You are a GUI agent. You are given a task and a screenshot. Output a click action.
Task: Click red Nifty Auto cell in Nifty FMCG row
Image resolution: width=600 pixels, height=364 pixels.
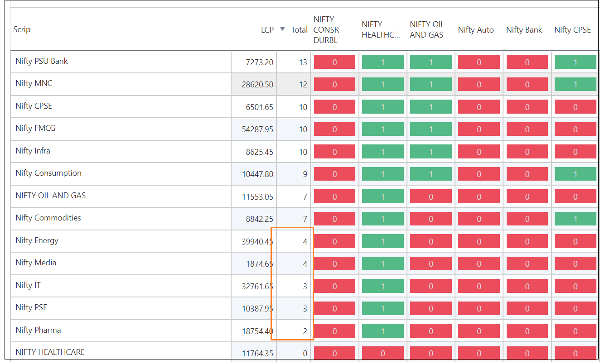tap(479, 129)
